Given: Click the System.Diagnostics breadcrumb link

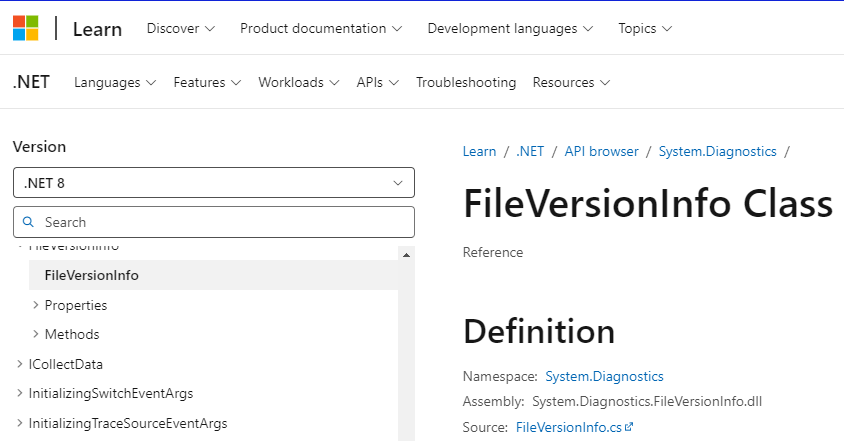Looking at the screenshot, I should 718,151.
